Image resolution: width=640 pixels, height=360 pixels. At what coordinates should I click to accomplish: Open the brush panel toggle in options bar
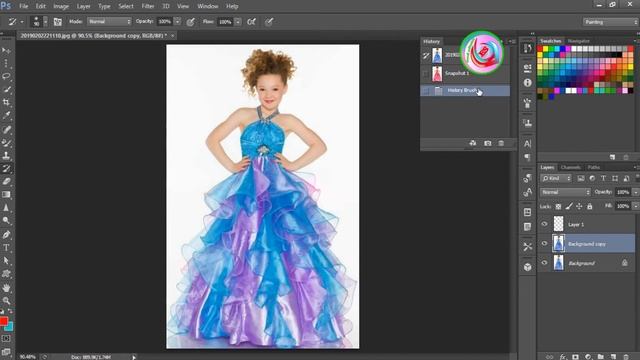(x=58, y=22)
